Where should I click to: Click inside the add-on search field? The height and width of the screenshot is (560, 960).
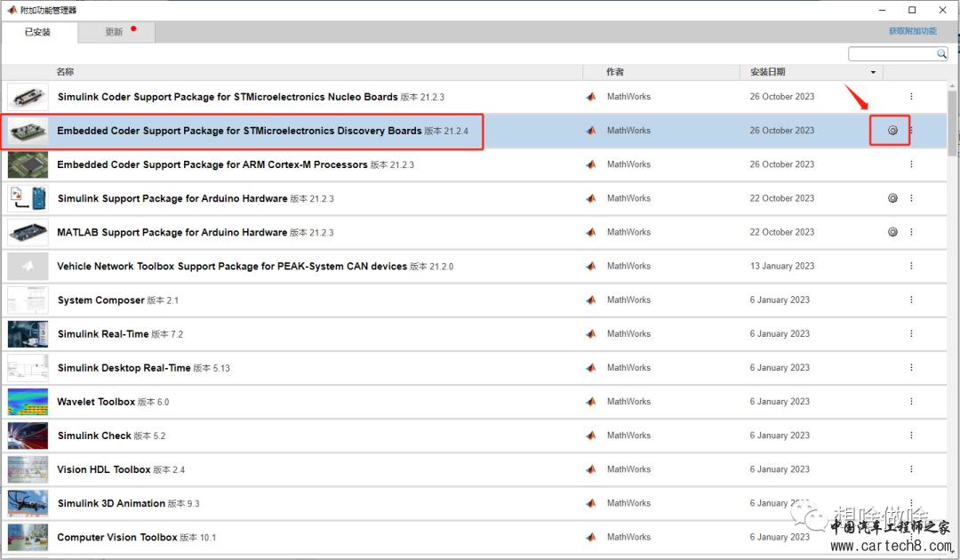892,54
